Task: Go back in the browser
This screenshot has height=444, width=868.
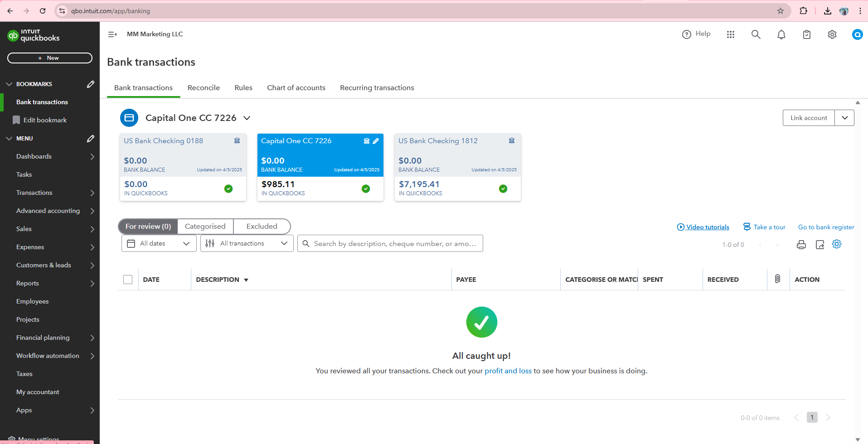Action: click(x=10, y=11)
